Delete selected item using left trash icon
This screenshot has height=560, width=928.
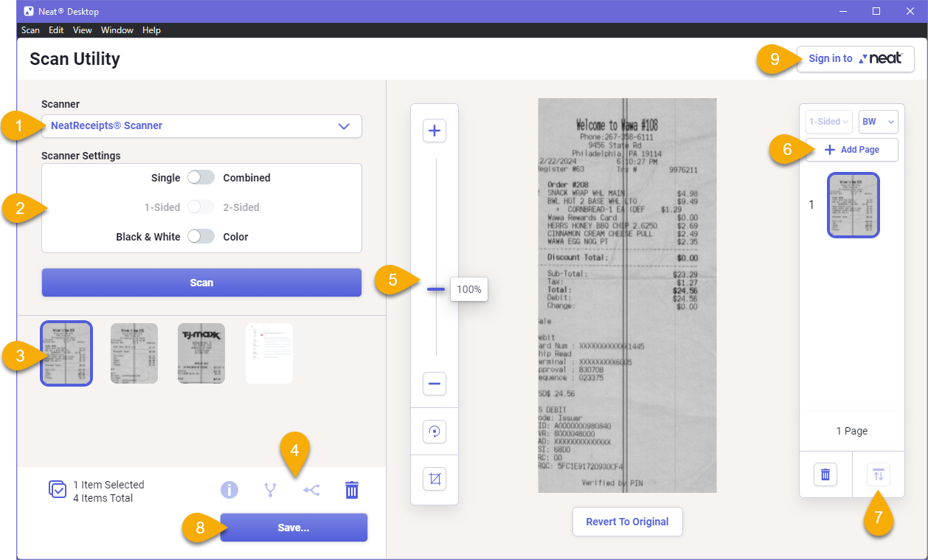pos(352,489)
